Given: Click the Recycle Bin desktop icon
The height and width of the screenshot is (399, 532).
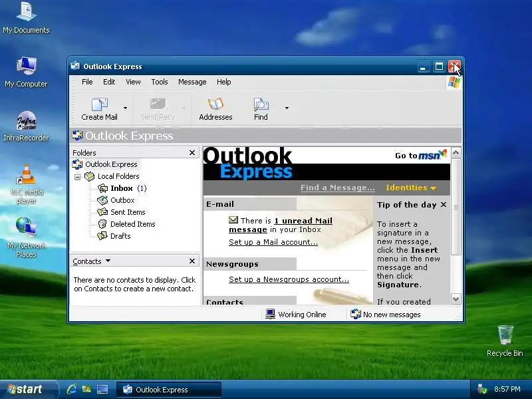Looking at the screenshot, I should point(505,335).
